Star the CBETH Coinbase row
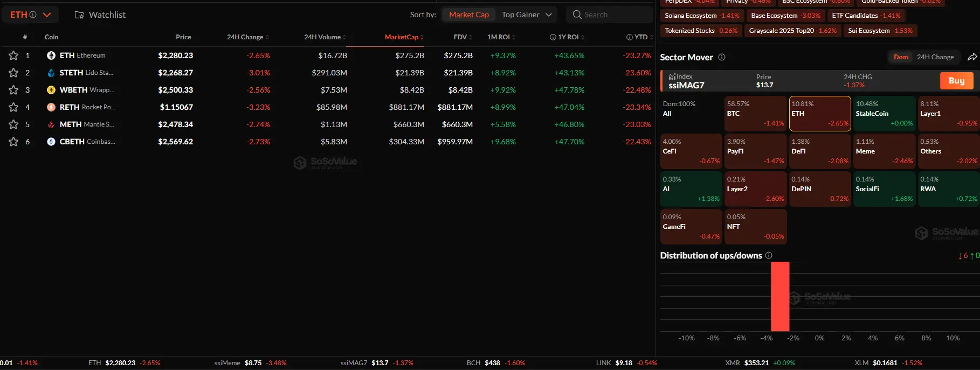 tap(13, 142)
